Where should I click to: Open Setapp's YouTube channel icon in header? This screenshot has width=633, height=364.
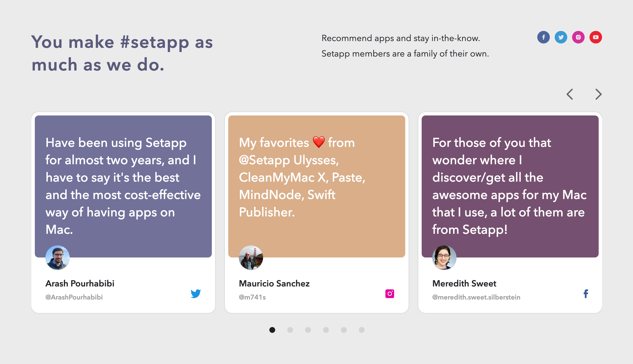(596, 37)
